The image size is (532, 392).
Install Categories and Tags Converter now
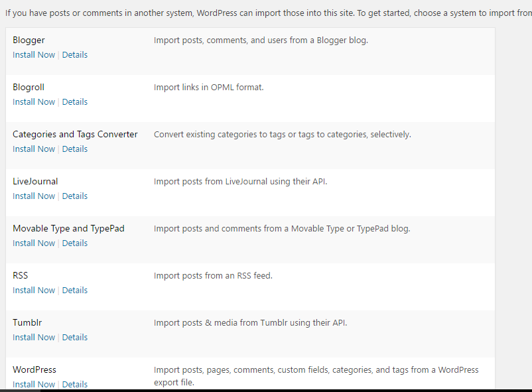click(x=34, y=149)
